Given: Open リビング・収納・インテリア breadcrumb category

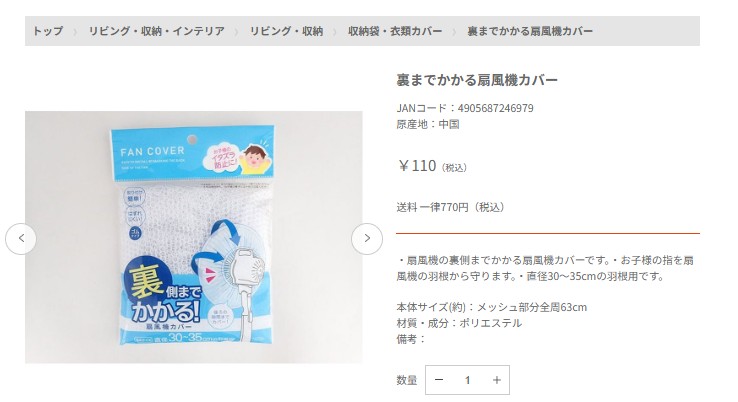Looking at the screenshot, I should point(156,31).
